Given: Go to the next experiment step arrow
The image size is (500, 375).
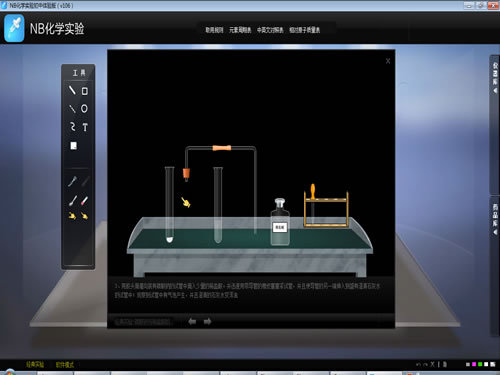Looking at the screenshot, I should coord(208,321).
